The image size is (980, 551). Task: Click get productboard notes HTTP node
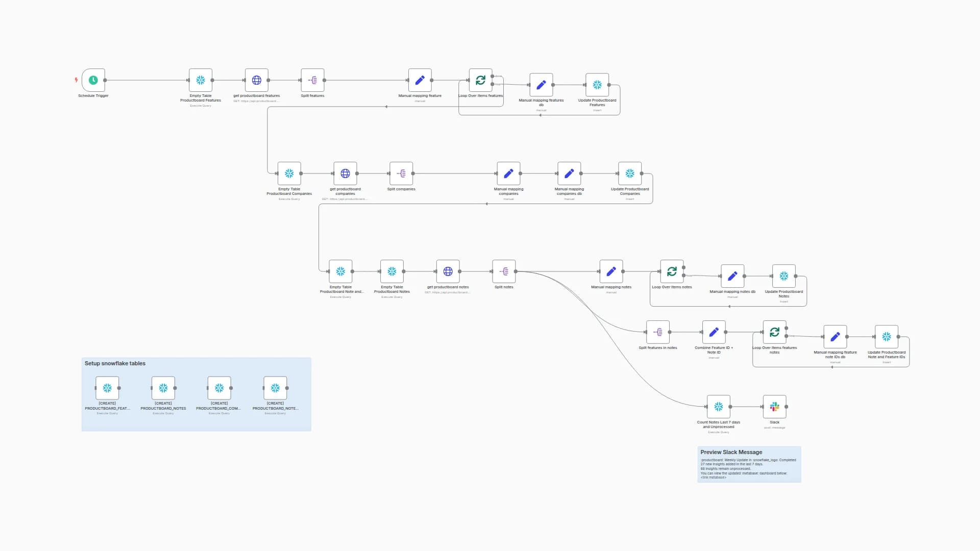pos(448,271)
